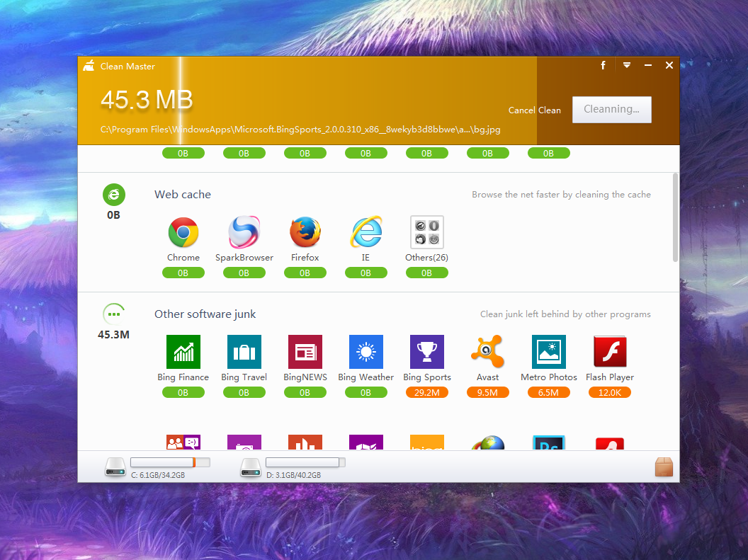Click the 45.3M category size label
Viewport: 748px width, 560px height.
click(x=113, y=335)
